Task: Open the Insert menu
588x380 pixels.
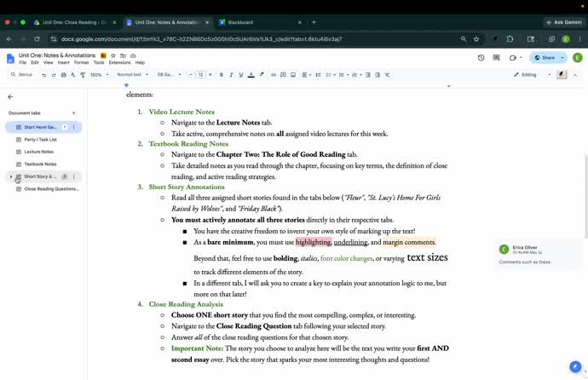Action: click(x=63, y=62)
